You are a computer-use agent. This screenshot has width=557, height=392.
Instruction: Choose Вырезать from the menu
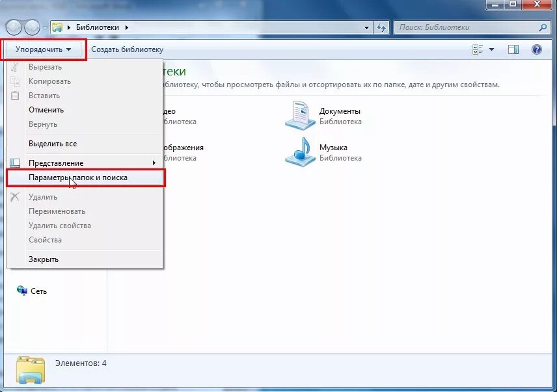coord(85,67)
